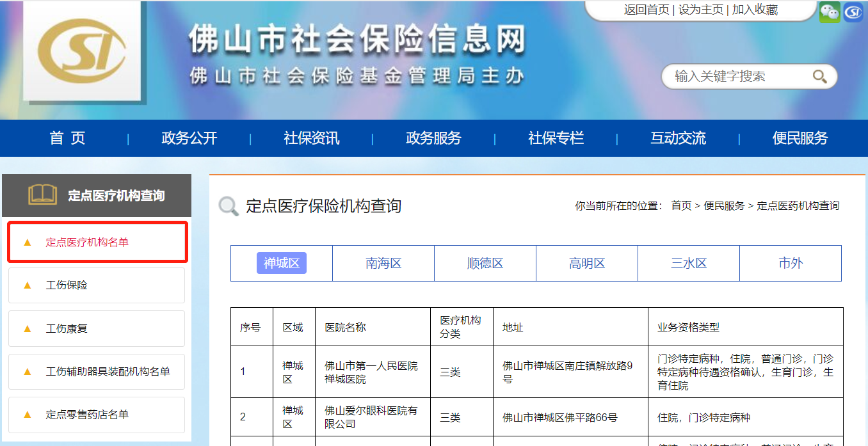The height and width of the screenshot is (446, 868).
Task: Click the search magnifier icon
Action: (x=819, y=77)
